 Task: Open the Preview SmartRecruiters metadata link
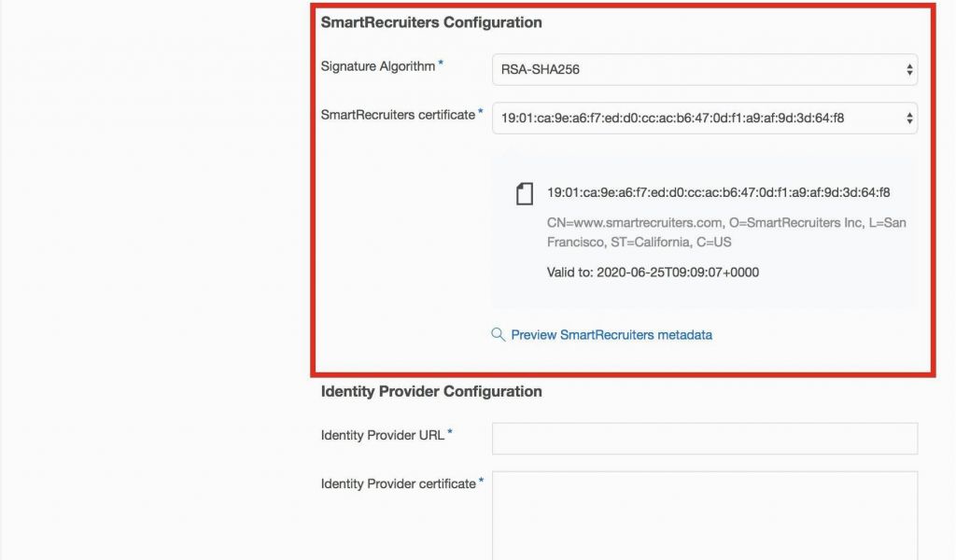tap(612, 334)
